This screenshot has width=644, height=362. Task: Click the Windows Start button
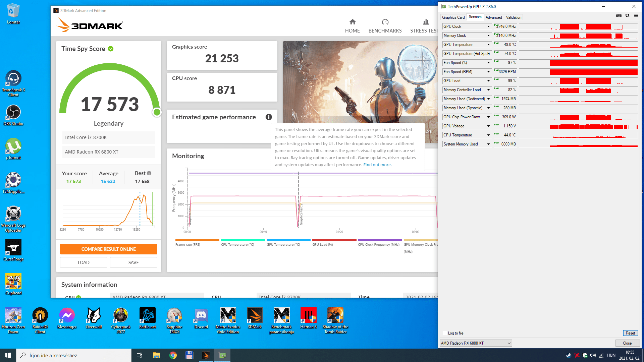point(8,355)
